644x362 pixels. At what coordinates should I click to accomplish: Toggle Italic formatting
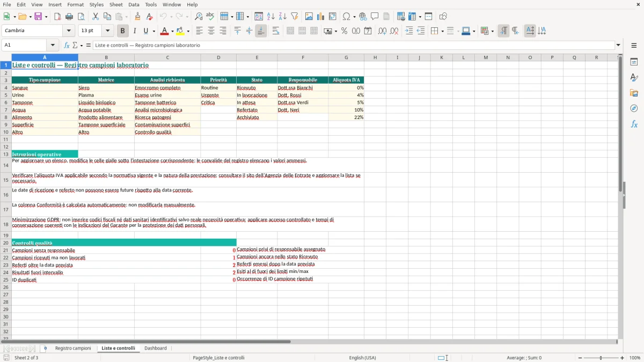[135, 31]
